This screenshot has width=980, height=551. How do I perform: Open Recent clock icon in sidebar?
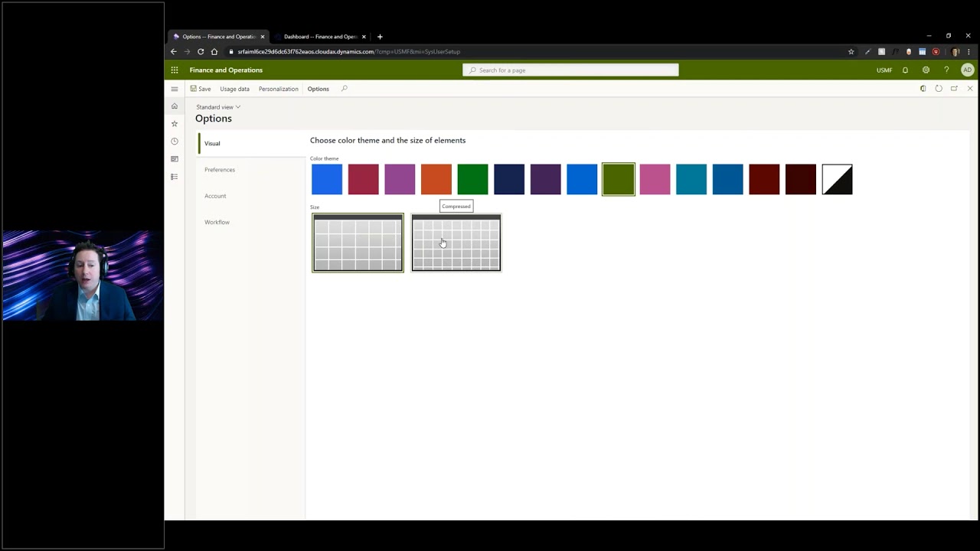175,141
